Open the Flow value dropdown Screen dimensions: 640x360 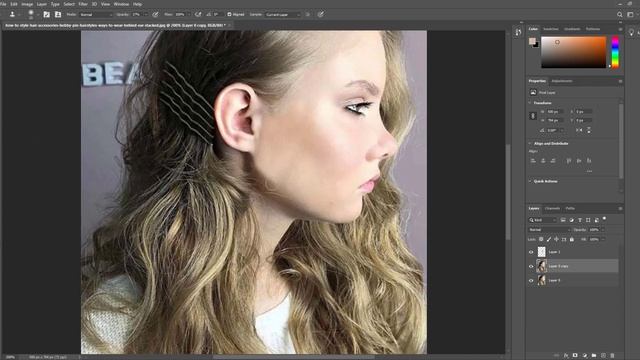point(188,14)
